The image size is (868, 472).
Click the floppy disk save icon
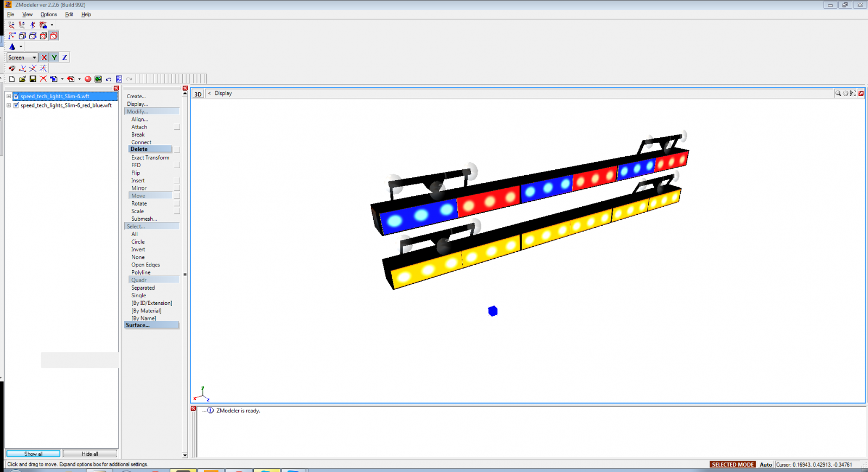(33, 79)
